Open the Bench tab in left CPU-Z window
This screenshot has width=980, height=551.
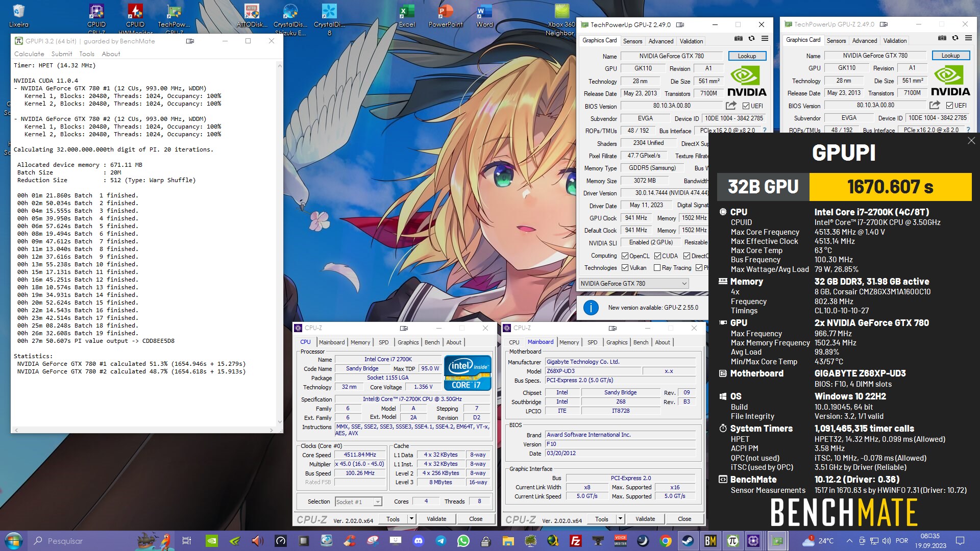[x=432, y=342]
